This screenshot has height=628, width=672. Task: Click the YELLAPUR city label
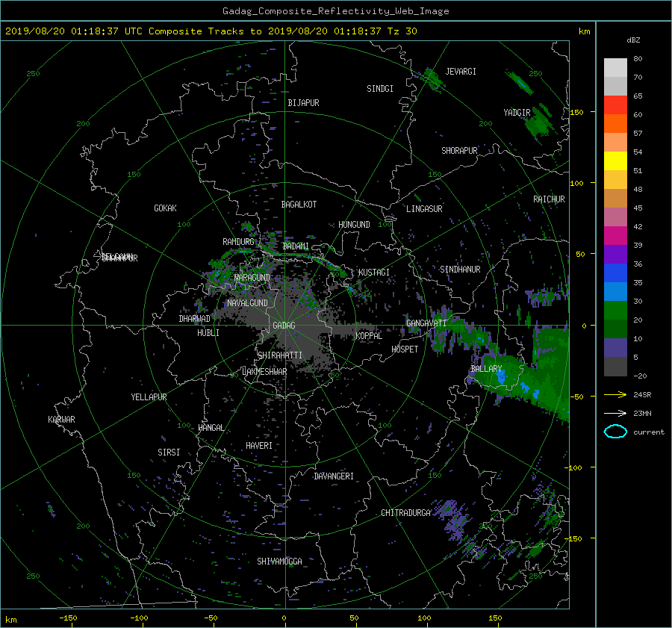(x=149, y=397)
